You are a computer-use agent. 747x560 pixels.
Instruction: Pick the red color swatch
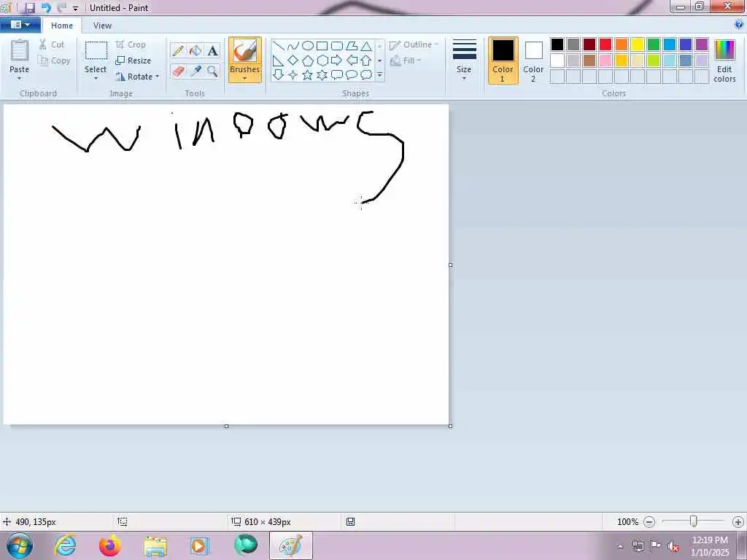(605, 44)
